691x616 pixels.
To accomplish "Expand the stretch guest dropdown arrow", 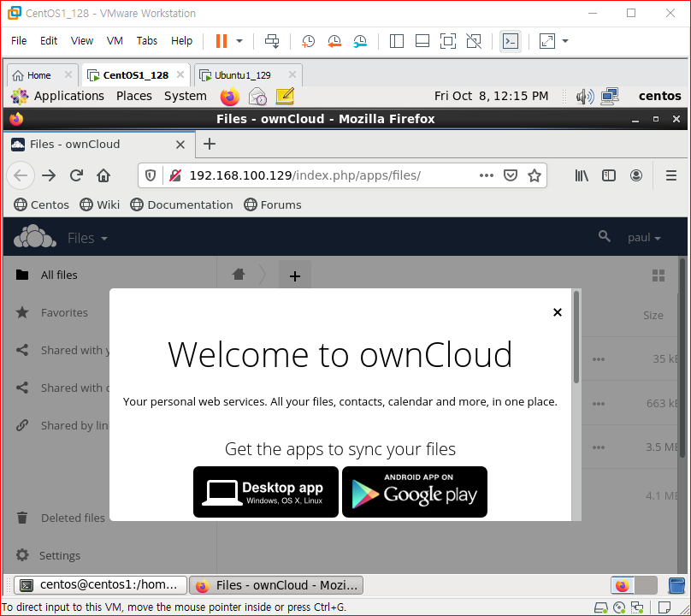I will 565,41.
